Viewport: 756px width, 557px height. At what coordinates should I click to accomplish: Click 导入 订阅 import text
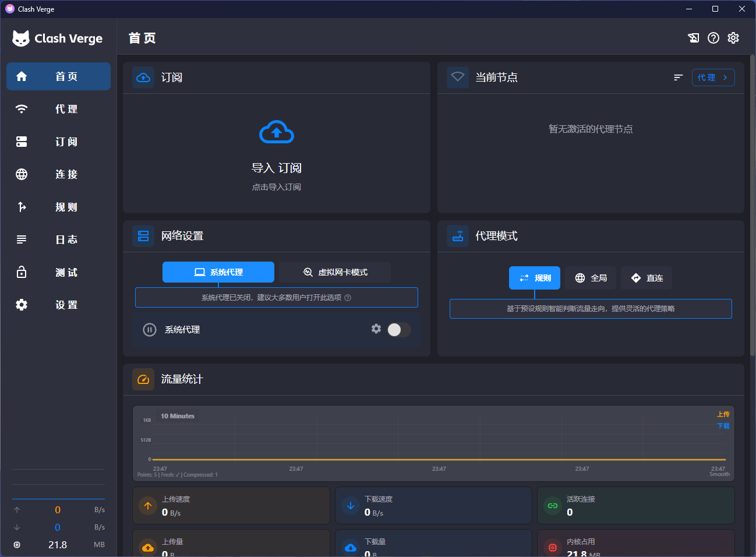pos(277,168)
